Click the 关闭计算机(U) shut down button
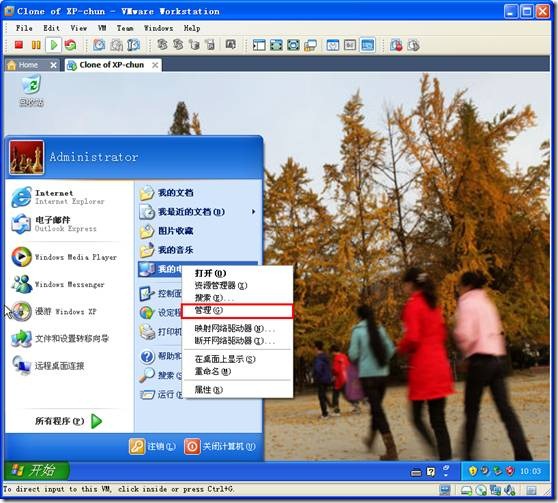558x503 pixels. click(220, 446)
